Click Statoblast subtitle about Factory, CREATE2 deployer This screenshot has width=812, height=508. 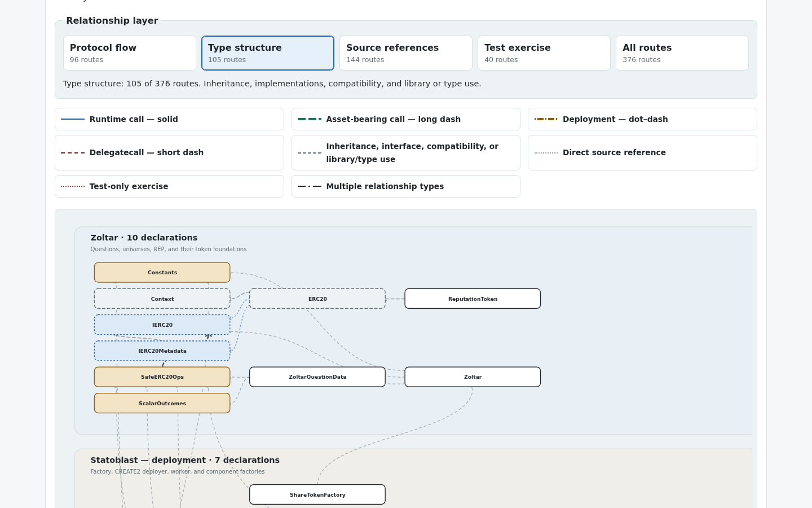coord(178,471)
